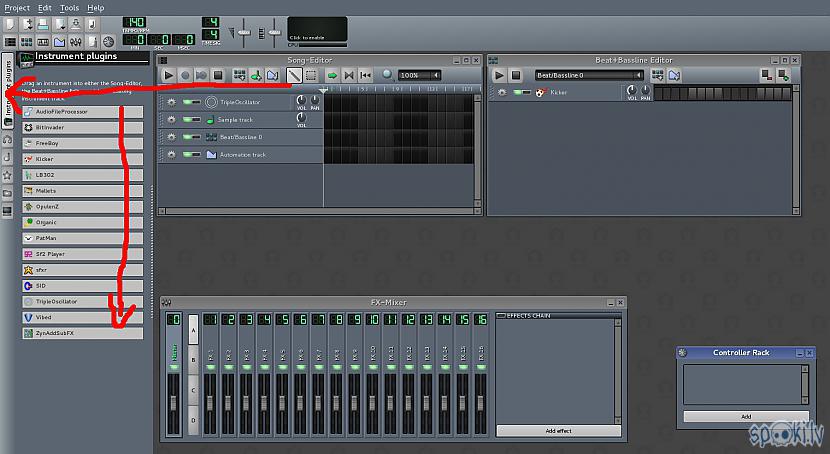Open the Automation Editor from main toolbar

click(x=59, y=41)
